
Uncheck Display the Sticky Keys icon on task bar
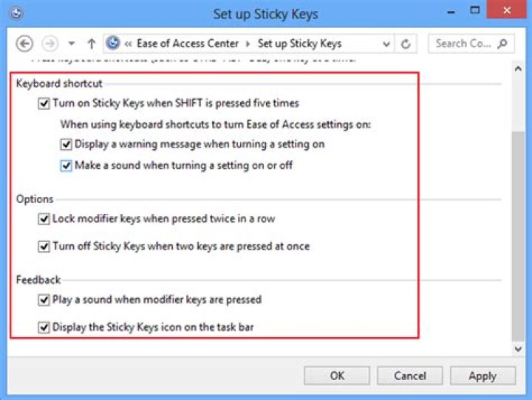pos(44,327)
